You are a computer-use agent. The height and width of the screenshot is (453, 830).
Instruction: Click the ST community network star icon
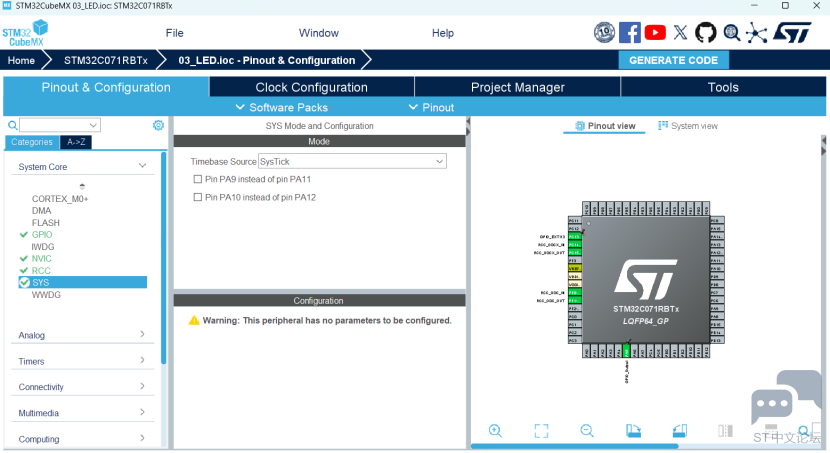[756, 33]
